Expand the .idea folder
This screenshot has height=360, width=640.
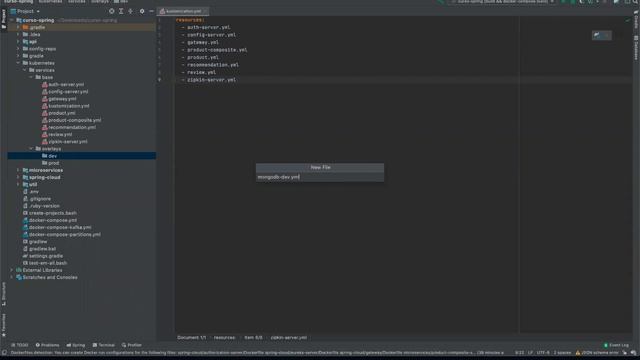[18, 34]
